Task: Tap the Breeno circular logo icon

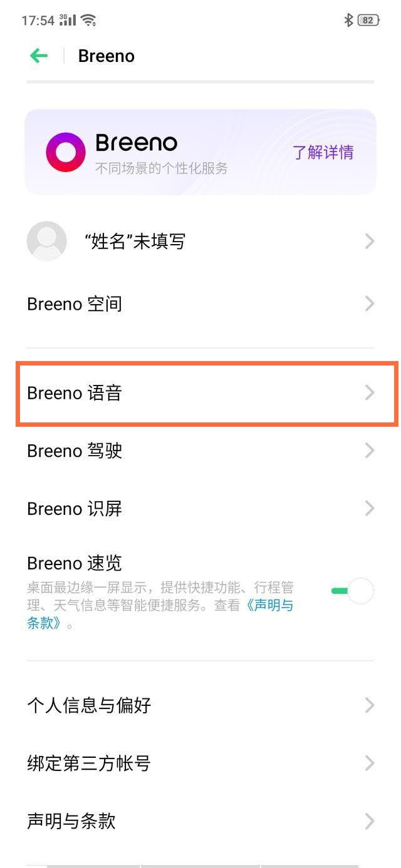Action: point(65,152)
